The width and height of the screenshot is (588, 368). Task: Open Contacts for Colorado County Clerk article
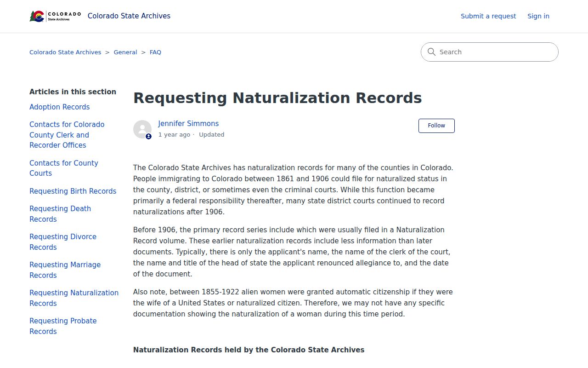click(x=67, y=135)
